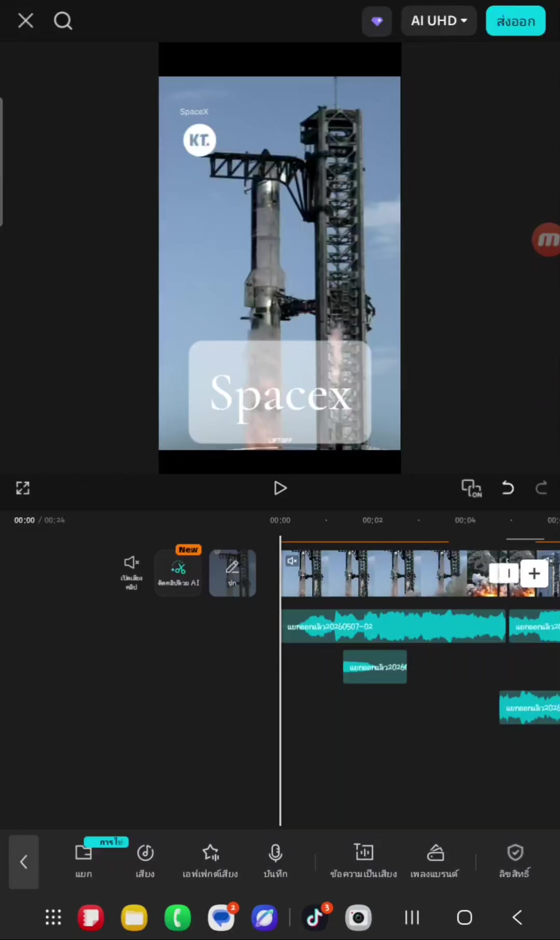Open the green phone app
The width and height of the screenshot is (560, 940).
tap(178, 917)
